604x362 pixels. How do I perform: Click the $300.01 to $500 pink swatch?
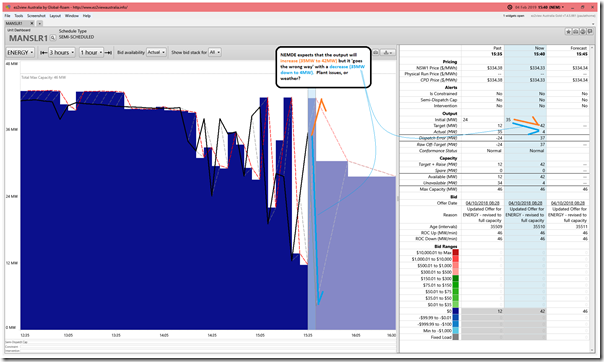point(456,272)
